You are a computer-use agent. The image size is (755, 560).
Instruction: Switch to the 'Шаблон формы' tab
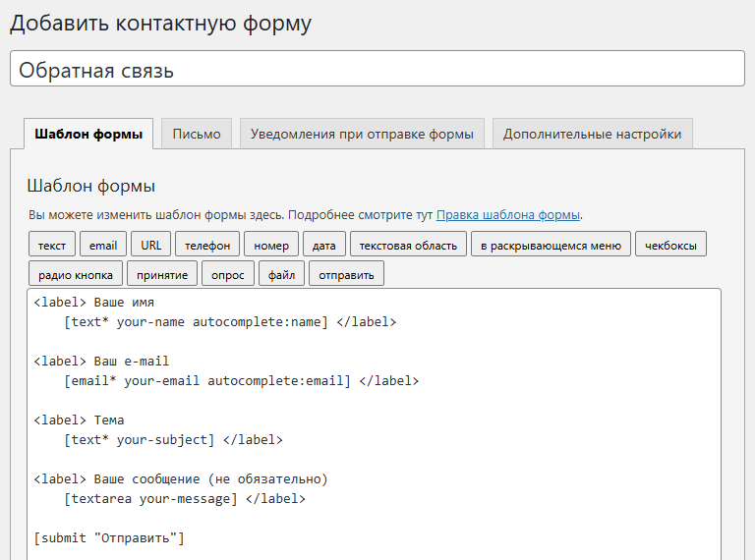[x=88, y=134]
